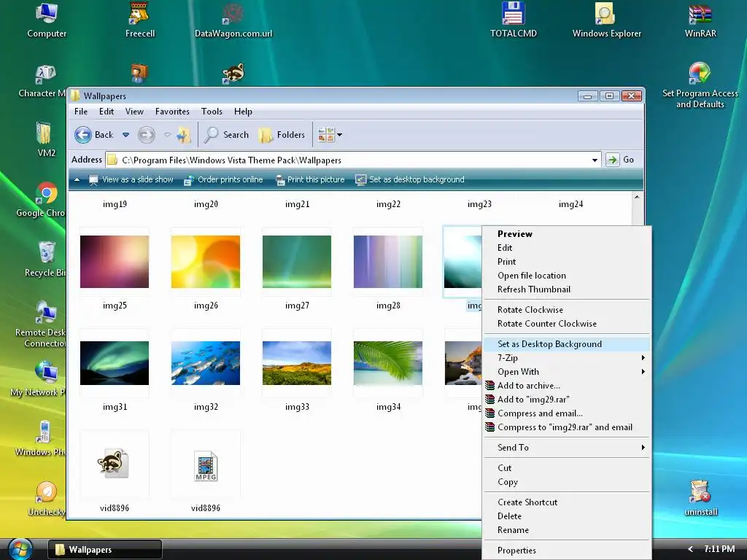This screenshot has height=560, width=747.
Task: Choose Set as Desktop Background in context menu
Action: (x=566, y=344)
